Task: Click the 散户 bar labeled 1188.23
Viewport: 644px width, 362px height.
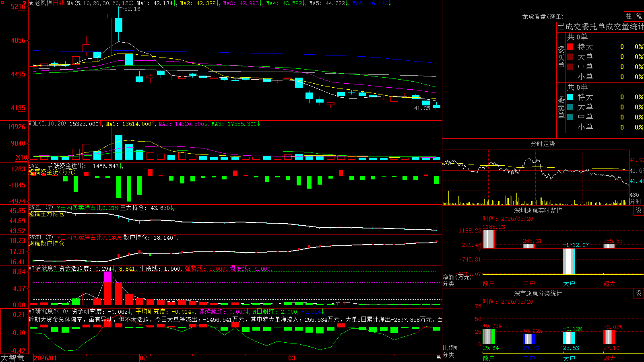Action: point(488,239)
